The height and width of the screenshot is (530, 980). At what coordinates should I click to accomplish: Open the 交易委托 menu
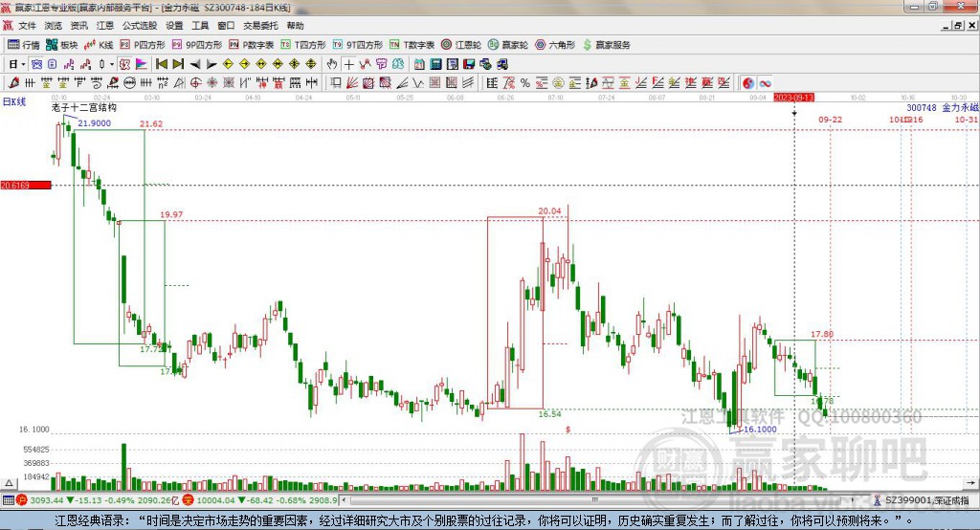click(260, 26)
